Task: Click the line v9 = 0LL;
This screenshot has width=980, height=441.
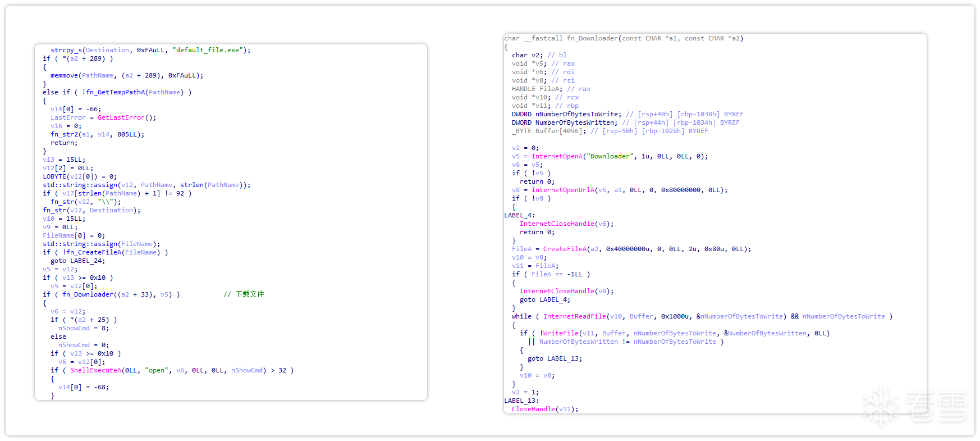Action: 60,227
